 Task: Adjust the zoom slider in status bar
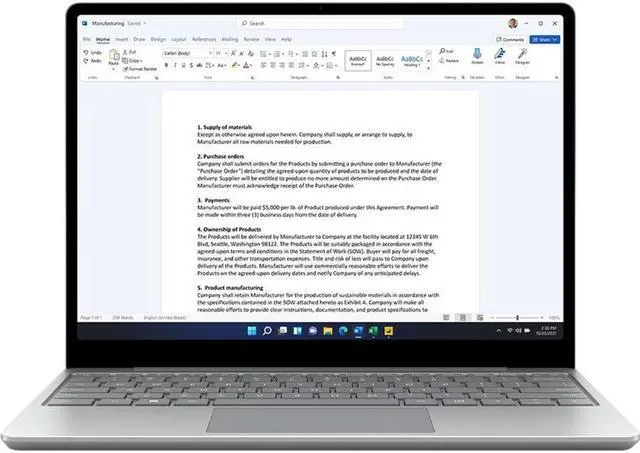pos(517,318)
